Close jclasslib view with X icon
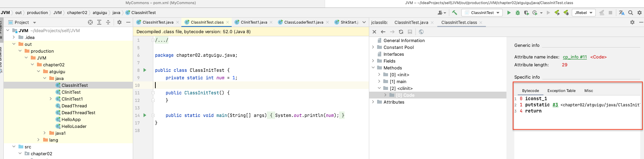The image size is (644, 159). pos(374,32)
